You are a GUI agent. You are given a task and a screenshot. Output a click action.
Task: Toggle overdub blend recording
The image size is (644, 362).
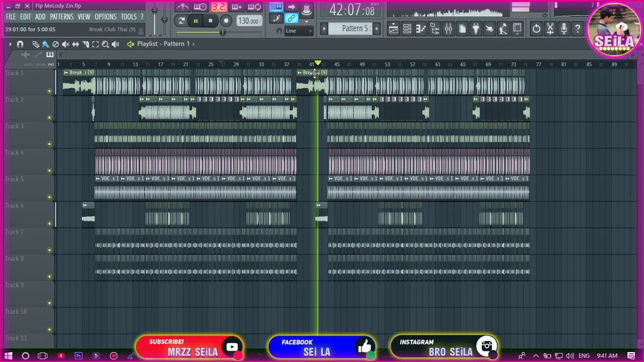236,7
